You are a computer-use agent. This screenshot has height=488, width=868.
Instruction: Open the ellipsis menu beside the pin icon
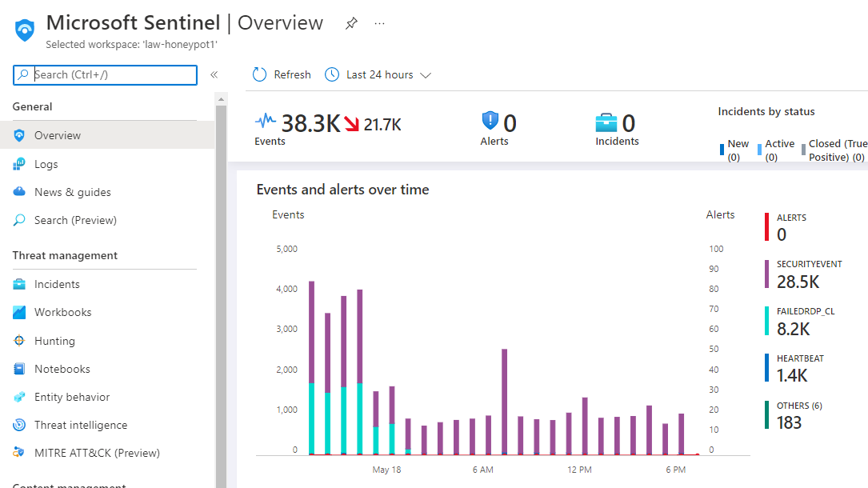[379, 23]
